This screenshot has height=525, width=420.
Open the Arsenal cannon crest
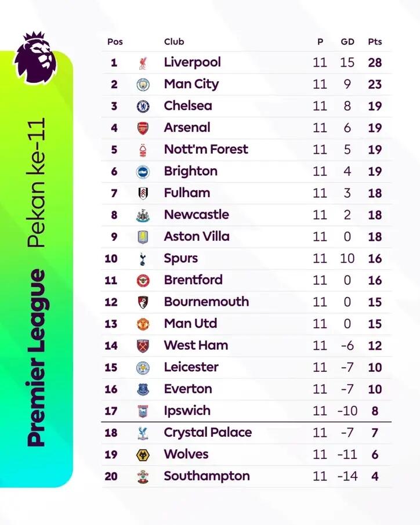(x=143, y=128)
